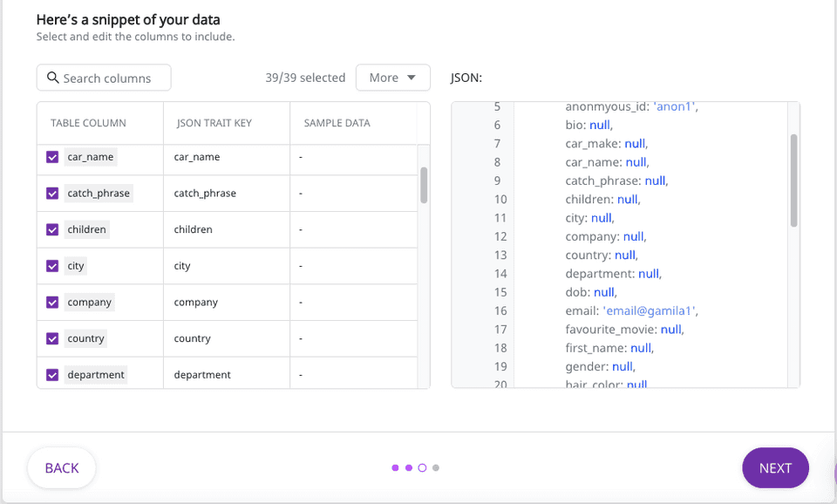Click the JSON TRAIT KEY column header
This screenshot has width=837, height=504.
point(214,123)
